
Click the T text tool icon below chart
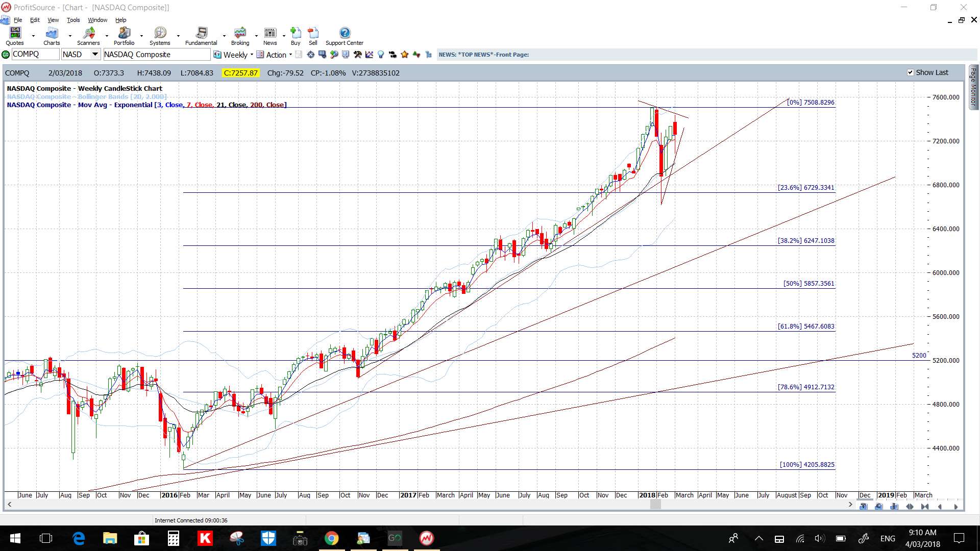coord(863,507)
